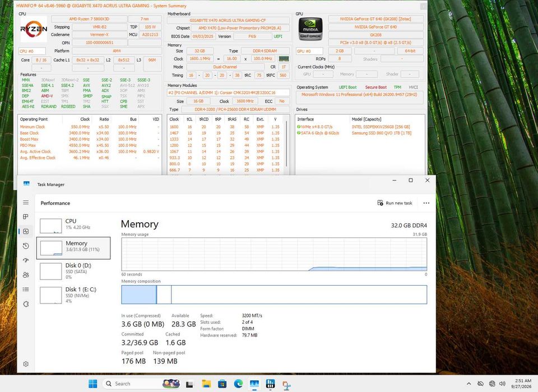Click the Secure Boot label in HWiNFO

375,87
